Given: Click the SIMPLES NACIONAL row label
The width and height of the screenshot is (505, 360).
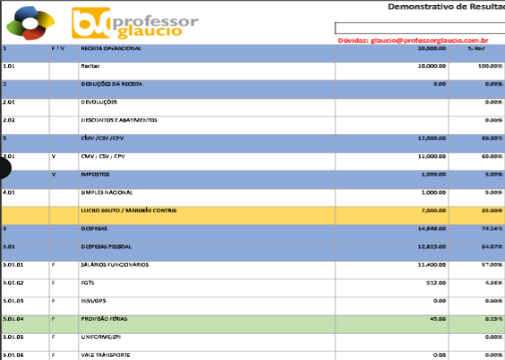Looking at the screenshot, I should 107,193.
